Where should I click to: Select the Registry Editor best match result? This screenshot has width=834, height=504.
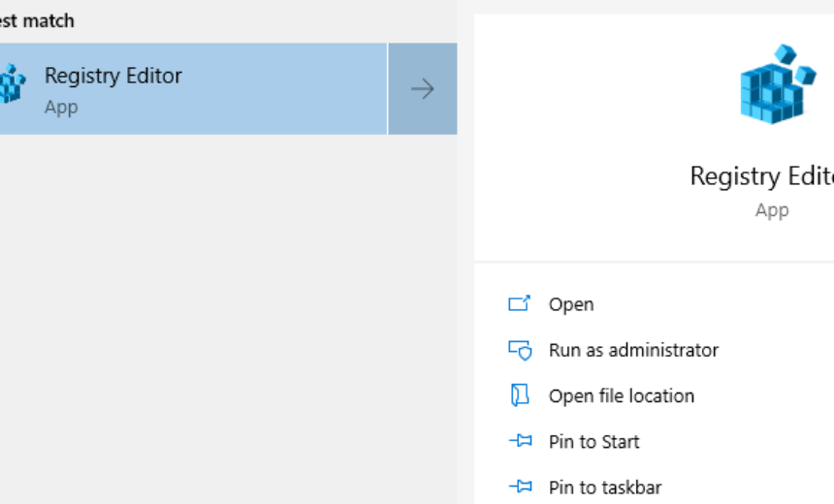click(x=193, y=89)
